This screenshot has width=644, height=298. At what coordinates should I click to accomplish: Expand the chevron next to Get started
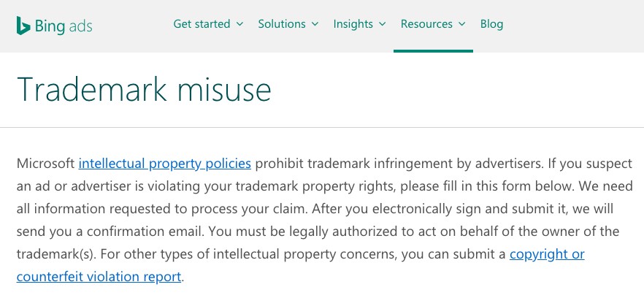click(x=239, y=24)
